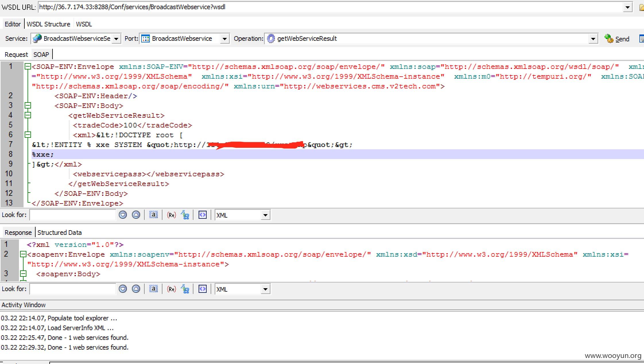644x364 pixels.
Task: Click regex icon in response search bar
Action: click(171, 289)
